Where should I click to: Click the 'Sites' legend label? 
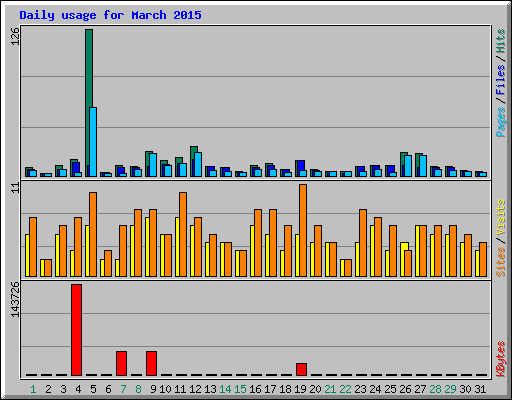[500, 262]
